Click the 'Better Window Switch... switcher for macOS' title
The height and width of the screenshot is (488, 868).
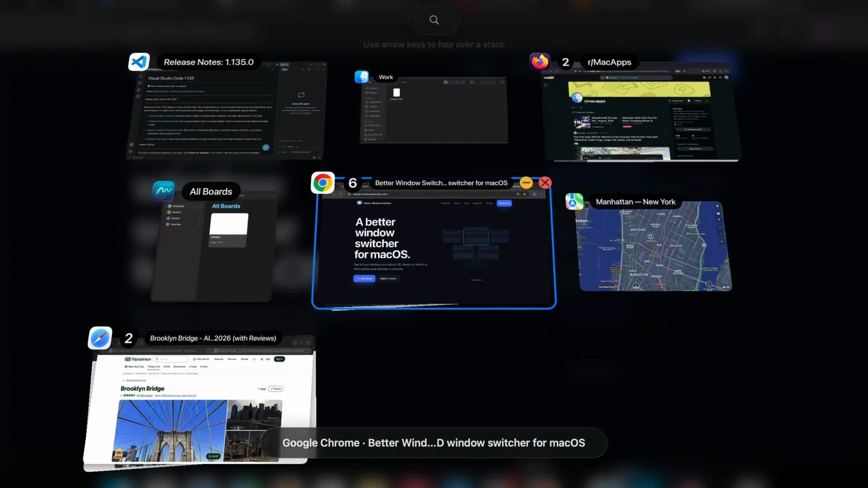coord(442,183)
